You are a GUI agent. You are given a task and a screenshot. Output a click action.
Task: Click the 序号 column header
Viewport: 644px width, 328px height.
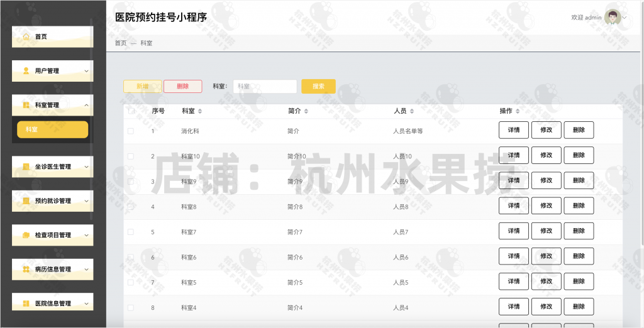(158, 111)
